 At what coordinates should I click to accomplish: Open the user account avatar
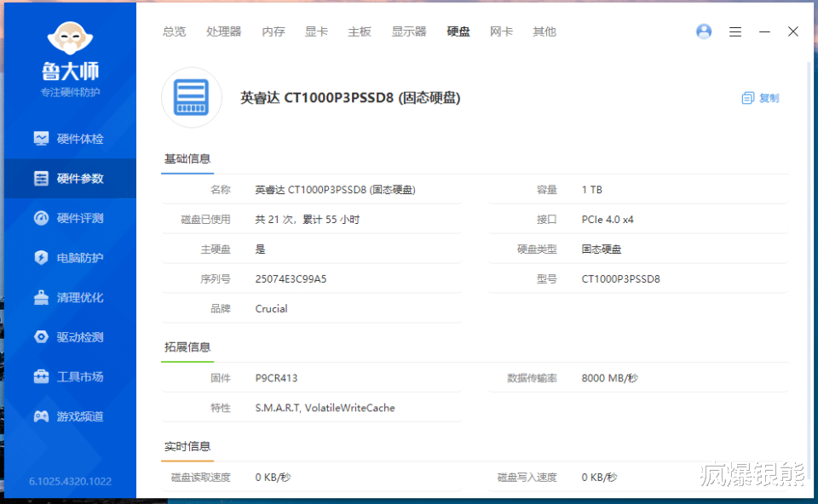(x=704, y=31)
